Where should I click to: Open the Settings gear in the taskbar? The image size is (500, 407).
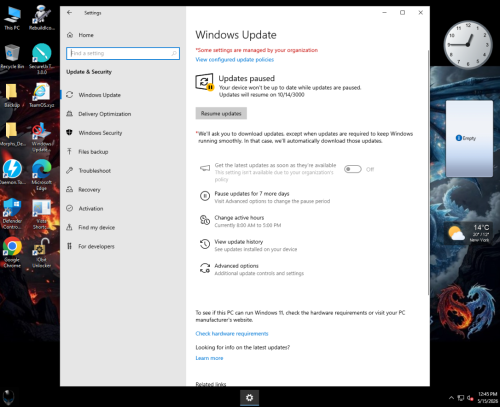point(249,398)
